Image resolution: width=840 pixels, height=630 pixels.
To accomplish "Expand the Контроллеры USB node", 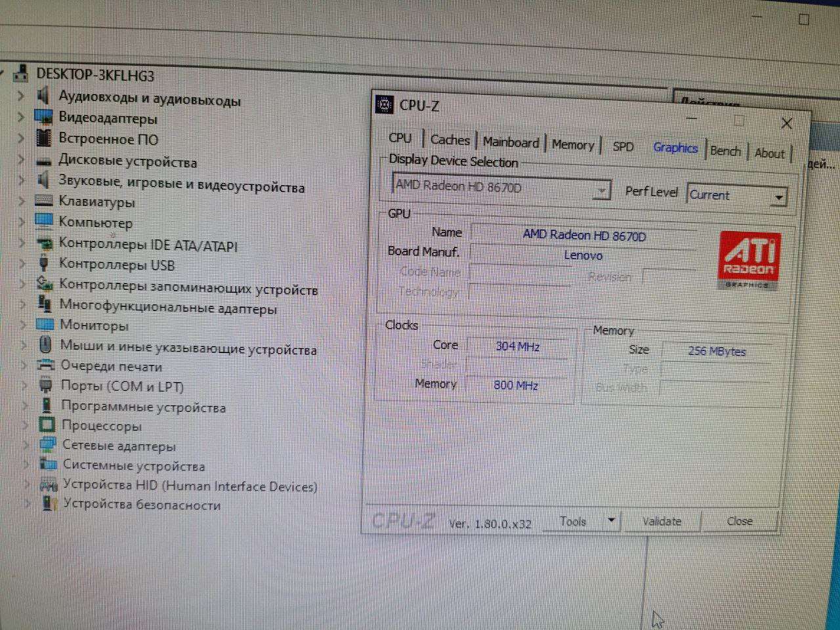I will [x=22, y=264].
